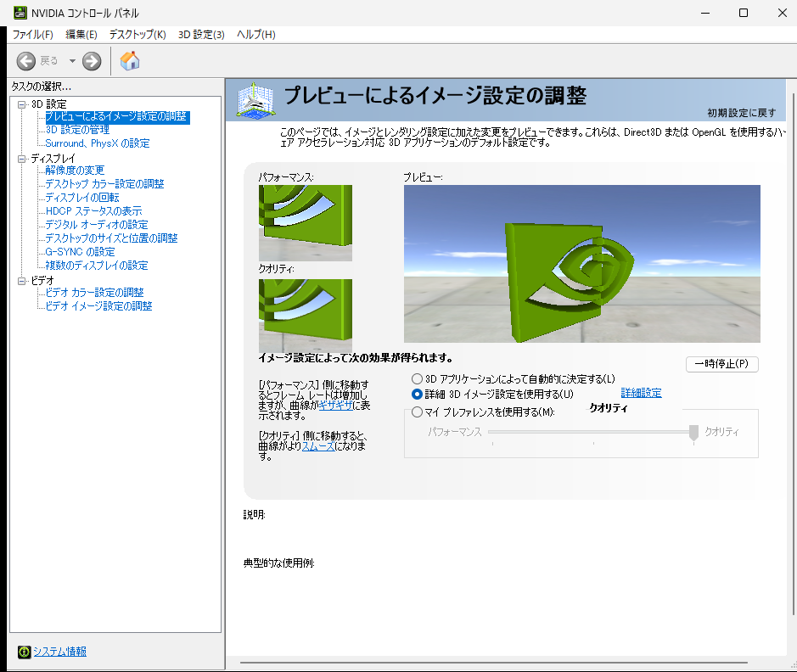Click the ギザギザ hyperlink
The height and width of the screenshot is (672, 797).
pos(335,406)
